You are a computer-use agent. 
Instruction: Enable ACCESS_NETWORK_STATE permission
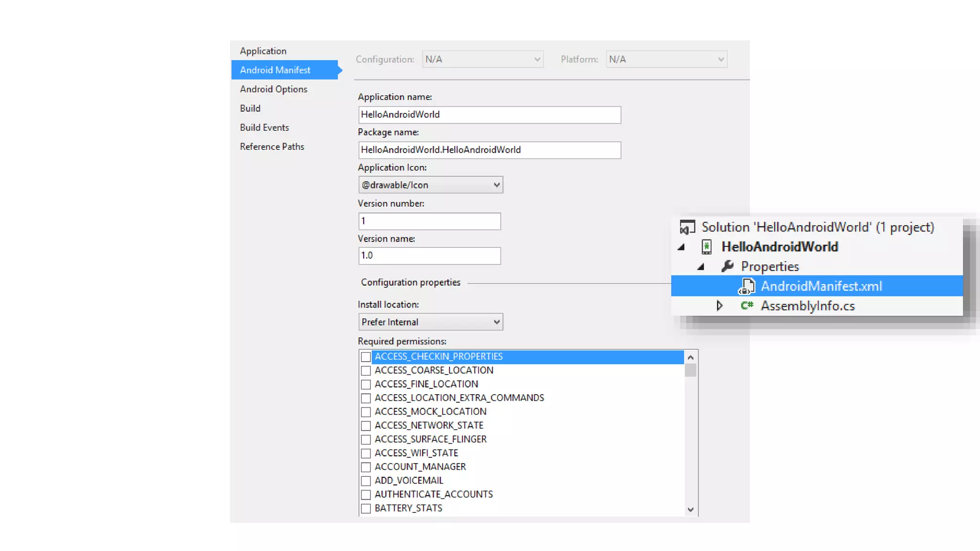pos(366,426)
